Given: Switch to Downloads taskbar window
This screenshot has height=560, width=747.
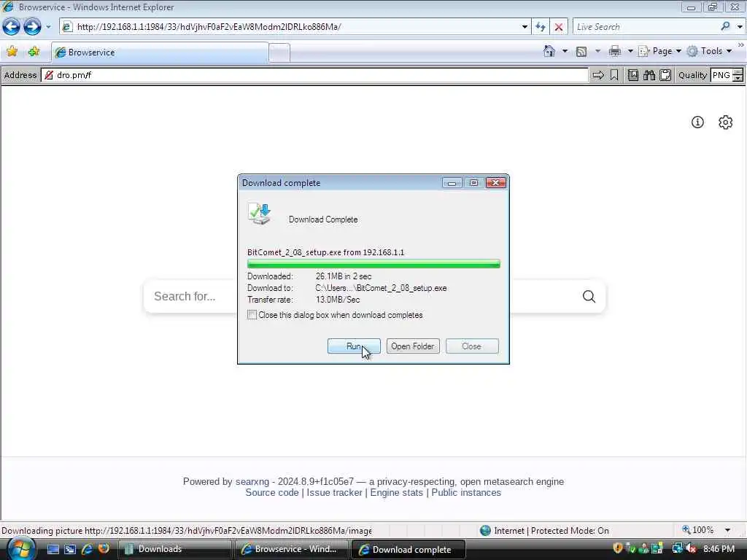Looking at the screenshot, I should [x=174, y=549].
